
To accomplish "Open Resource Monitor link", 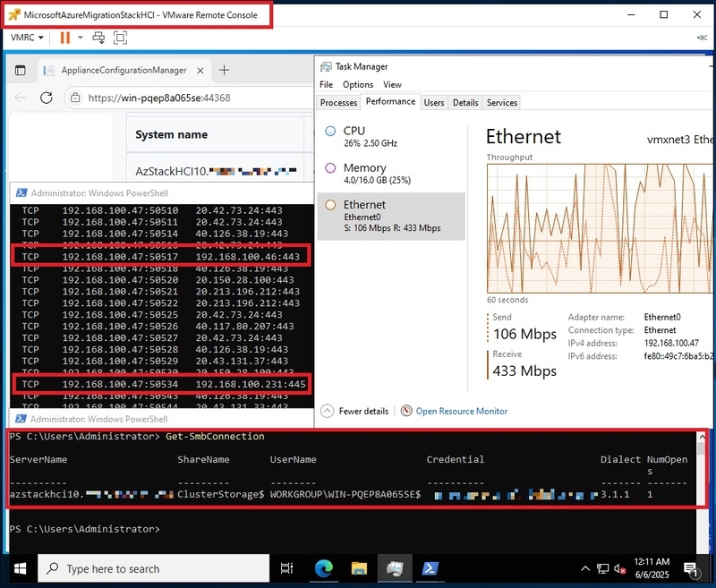I will (461, 412).
